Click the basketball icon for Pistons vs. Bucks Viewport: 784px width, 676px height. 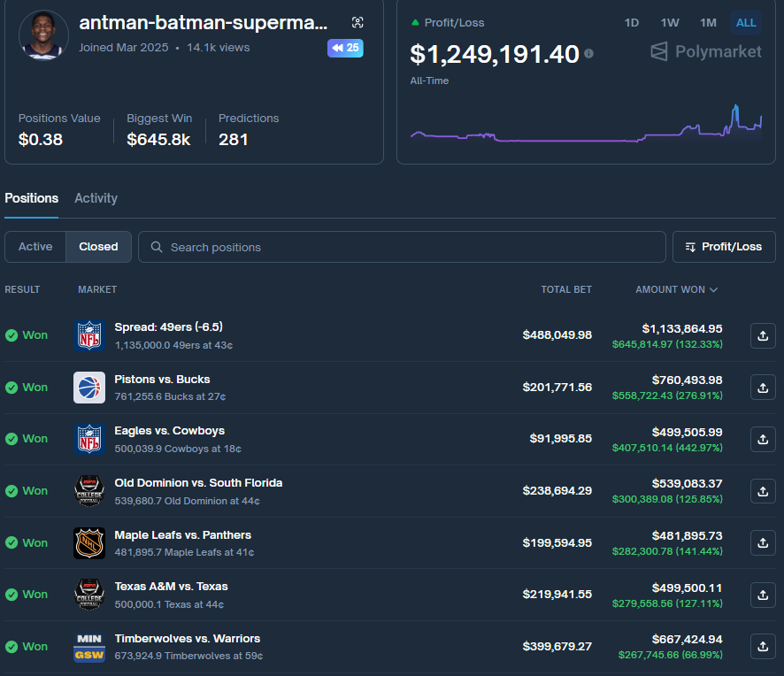coord(89,388)
